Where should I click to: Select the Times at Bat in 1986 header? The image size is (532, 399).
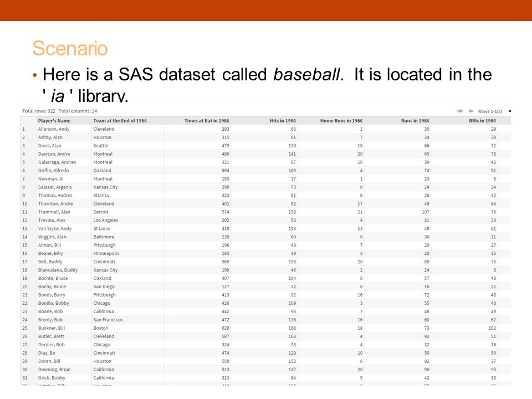click(207, 120)
